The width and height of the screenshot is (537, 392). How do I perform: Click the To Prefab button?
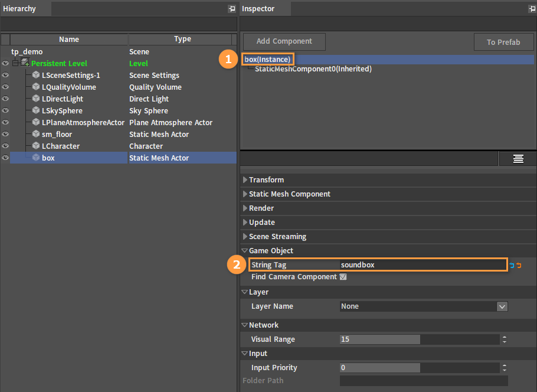point(503,42)
